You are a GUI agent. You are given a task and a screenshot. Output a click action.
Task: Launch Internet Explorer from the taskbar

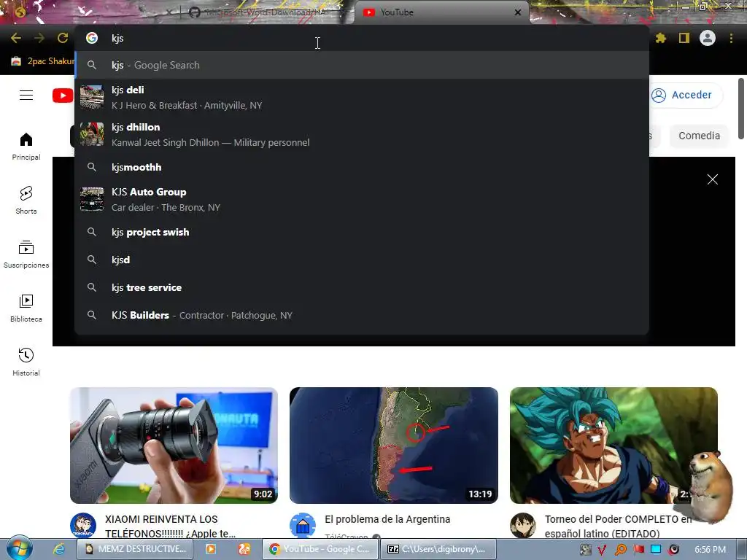59,549
